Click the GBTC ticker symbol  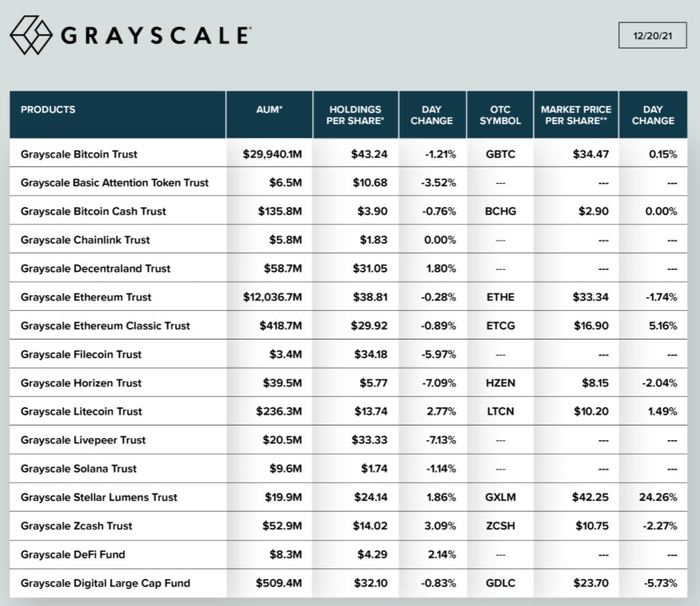(500, 155)
